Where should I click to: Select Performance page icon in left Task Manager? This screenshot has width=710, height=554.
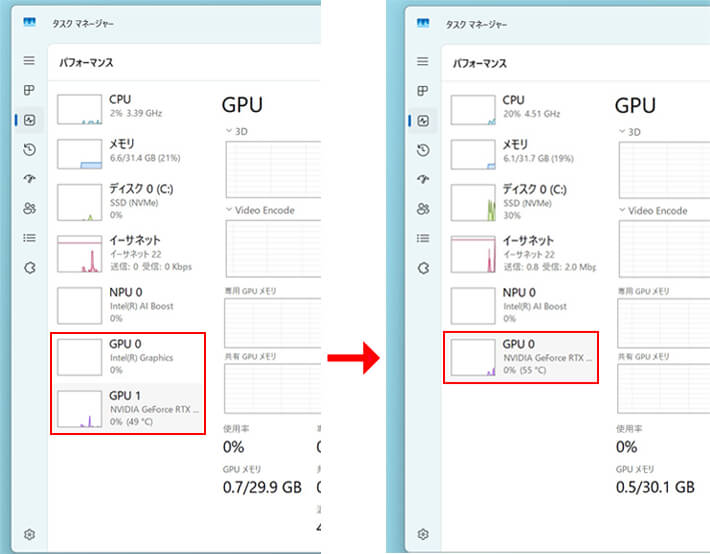(29, 120)
